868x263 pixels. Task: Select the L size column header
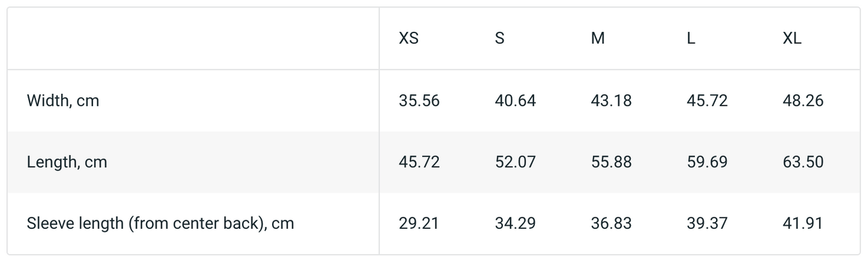[691, 39]
